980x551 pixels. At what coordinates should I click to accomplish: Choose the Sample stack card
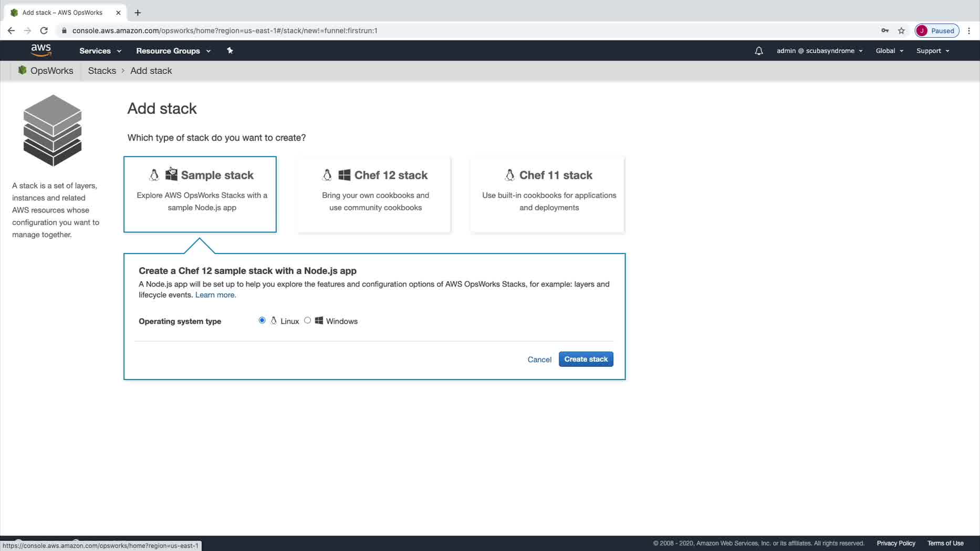(x=200, y=194)
